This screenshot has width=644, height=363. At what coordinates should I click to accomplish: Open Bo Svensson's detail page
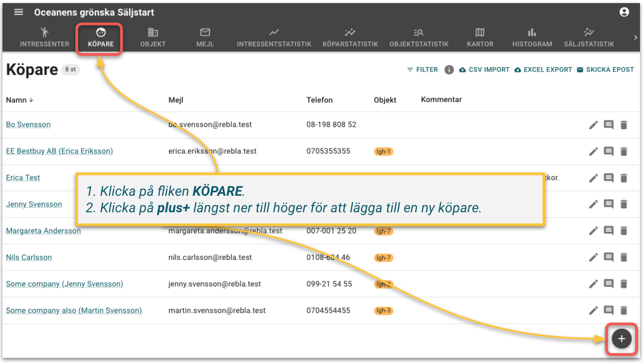coord(28,124)
